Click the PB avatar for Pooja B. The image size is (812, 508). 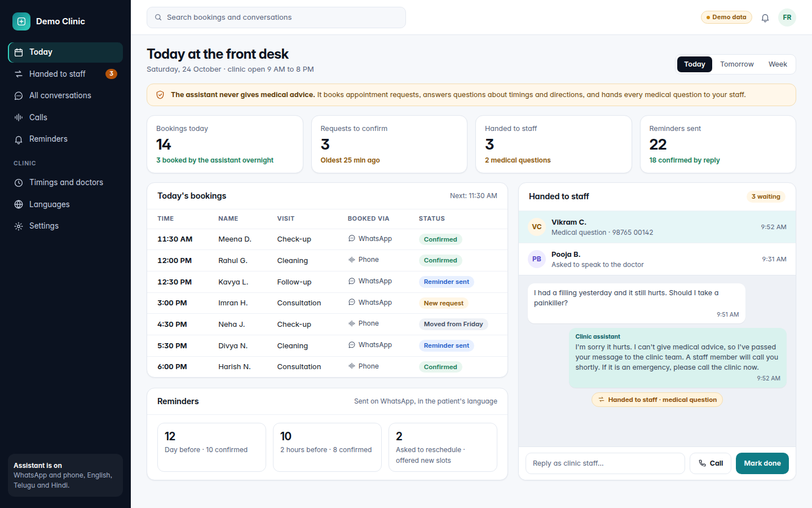(537, 259)
